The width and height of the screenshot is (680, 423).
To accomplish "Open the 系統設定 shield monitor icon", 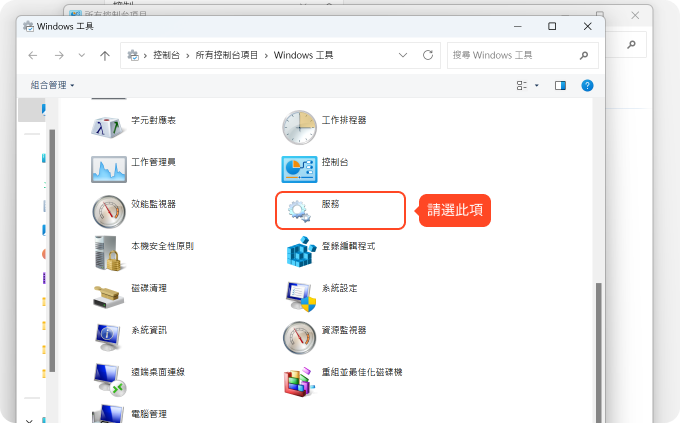I will [301, 296].
